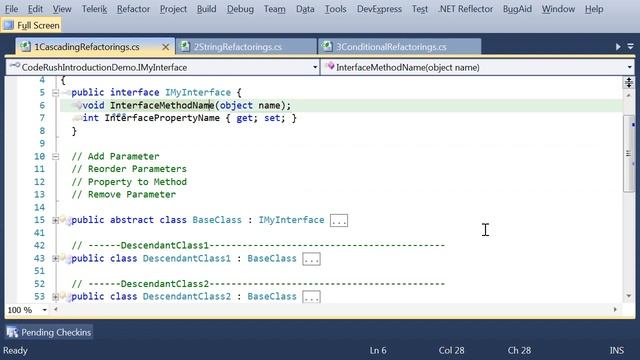Open the View menu

(x=62, y=9)
